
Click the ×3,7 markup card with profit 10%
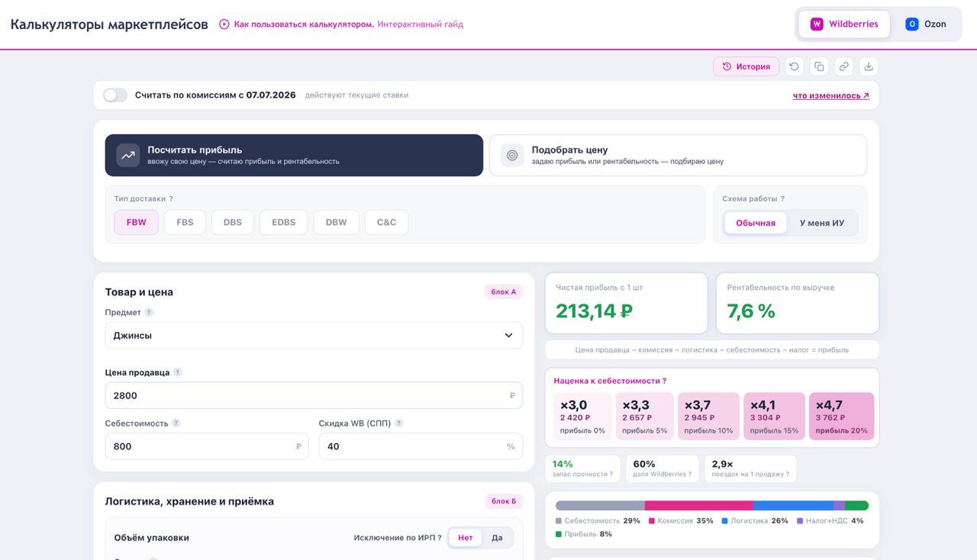(x=708, y=417)
